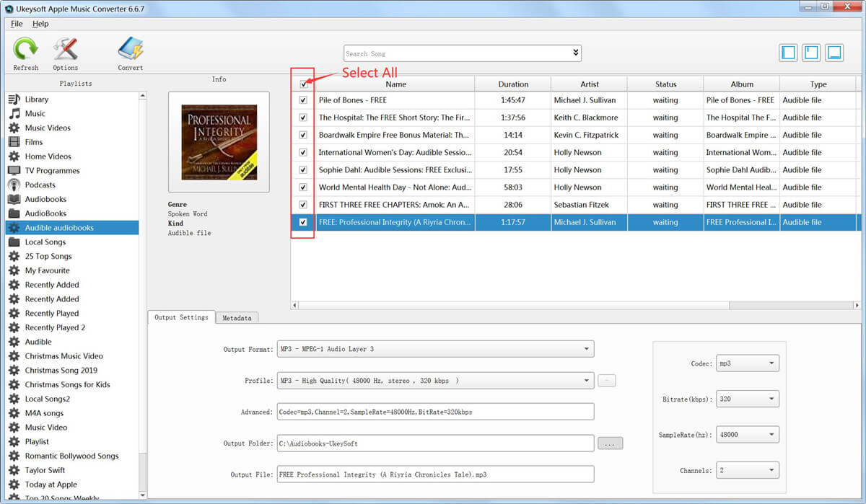The image size is (866, 504).
Task: Click the playlists scrollbar down arrow
Action: pyautogui.click(x=142, y=495)
